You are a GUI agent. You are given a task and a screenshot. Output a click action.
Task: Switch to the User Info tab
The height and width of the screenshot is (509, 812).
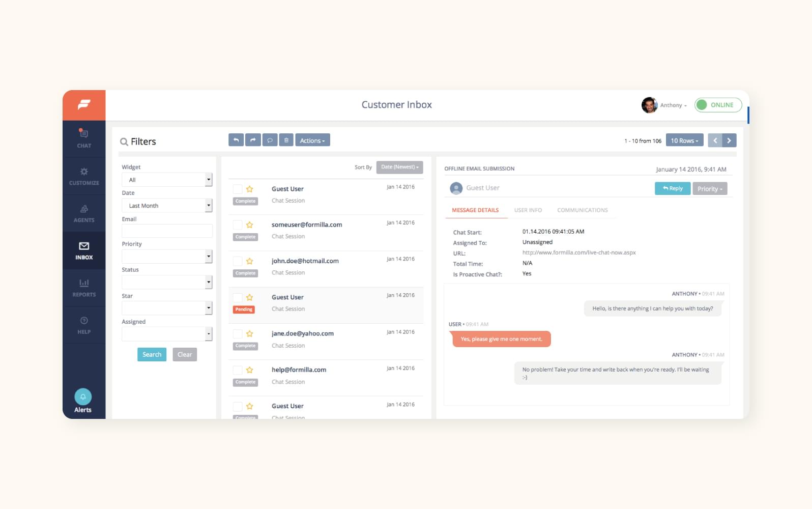pyautogui.click(x=528, y=210)
